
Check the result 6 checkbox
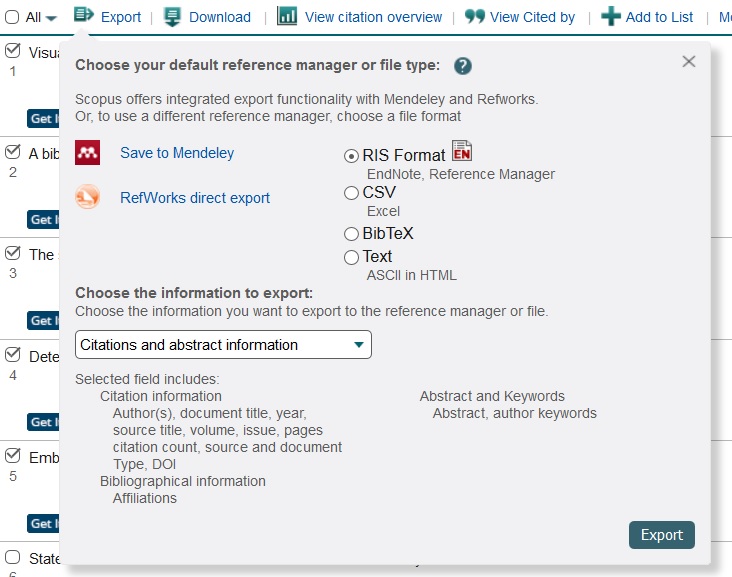tap(12, 557)
